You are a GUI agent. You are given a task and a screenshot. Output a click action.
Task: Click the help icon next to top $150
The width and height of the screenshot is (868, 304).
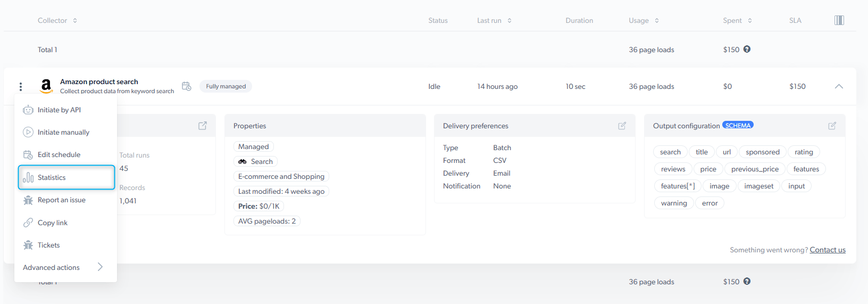click(x=747, y=49)
